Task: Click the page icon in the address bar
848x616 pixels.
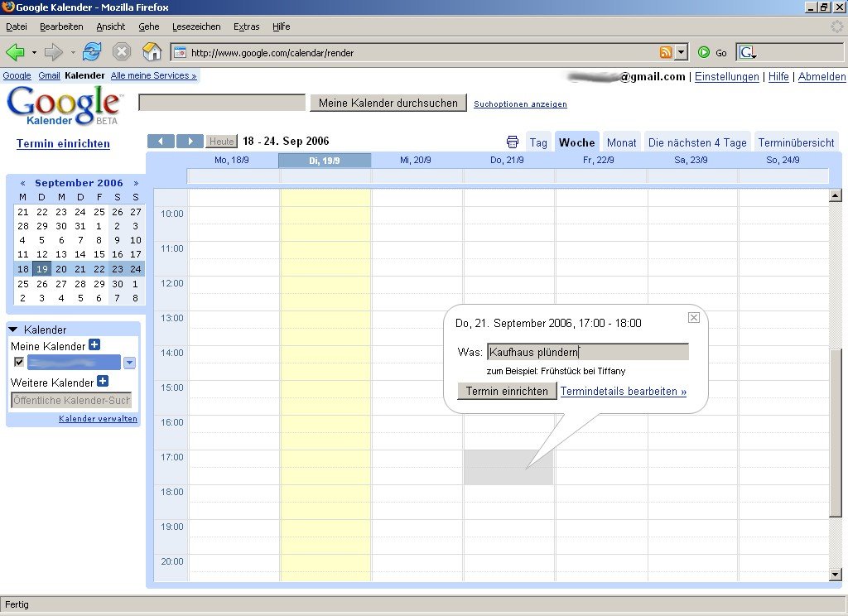Action: (180, 52)
